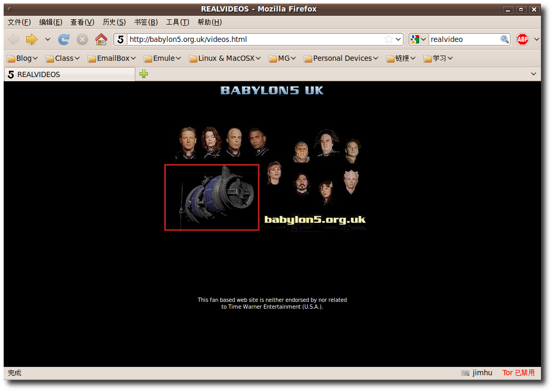Go to the Home page
The image size is (553, 392).
pyautogui.click(x=101, y=39)
